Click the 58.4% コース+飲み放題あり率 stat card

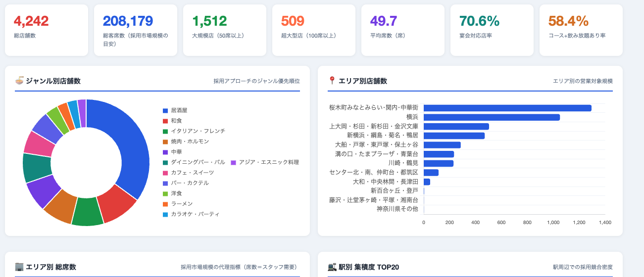click(581, 30)
